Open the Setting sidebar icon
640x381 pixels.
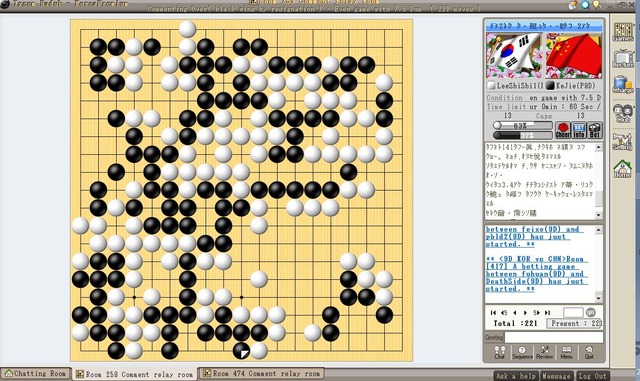coord(623,141)
